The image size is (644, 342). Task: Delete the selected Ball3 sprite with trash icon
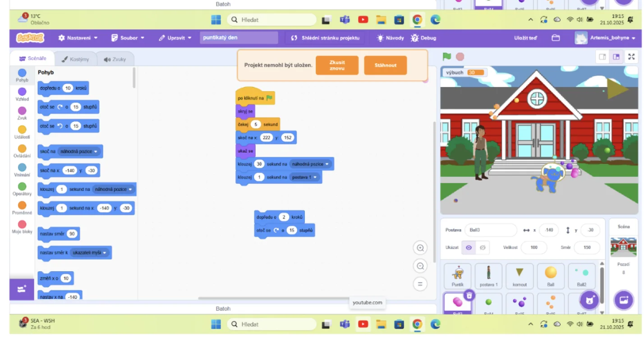point(469,296)
